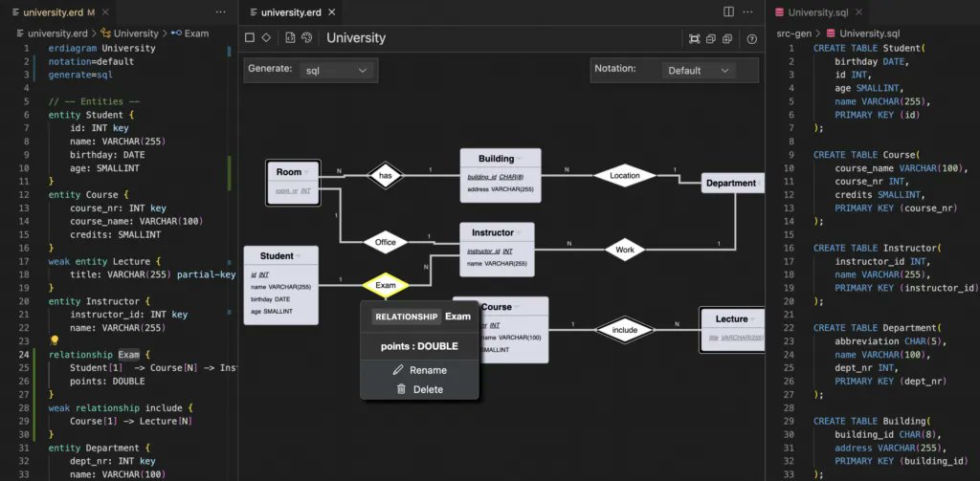Image resolution: width=980 pixels, height=481 pixels.
Task: Fit the diagram to screen
Action: [x=695, y=39]
